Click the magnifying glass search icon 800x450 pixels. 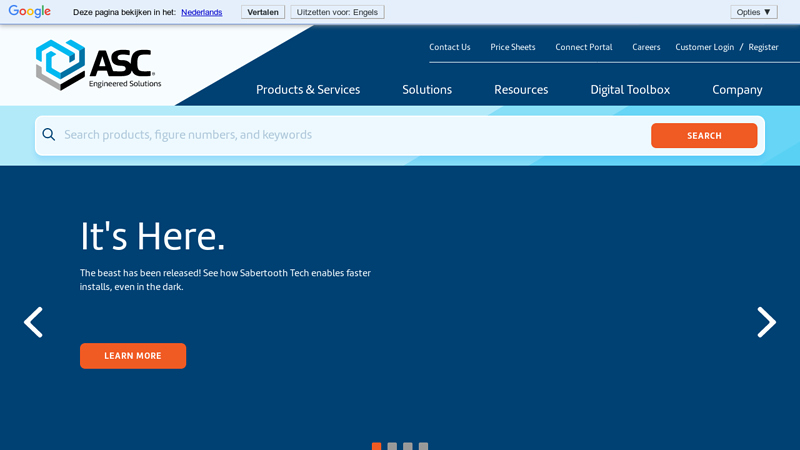(48, 135)
